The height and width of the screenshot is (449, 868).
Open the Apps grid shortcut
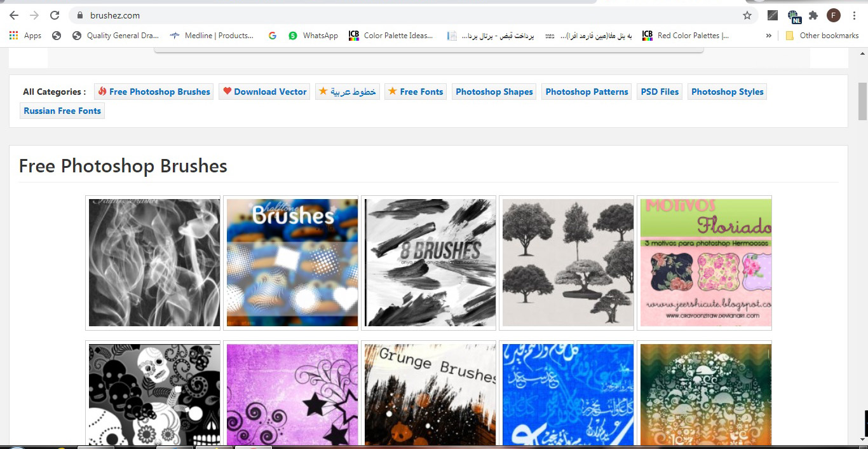coord(25,36)
